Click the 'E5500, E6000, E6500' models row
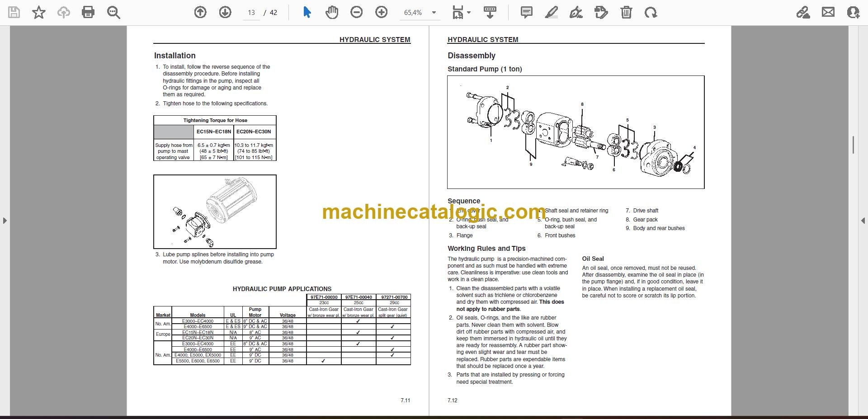868x419 pixels. pos(198,361)
